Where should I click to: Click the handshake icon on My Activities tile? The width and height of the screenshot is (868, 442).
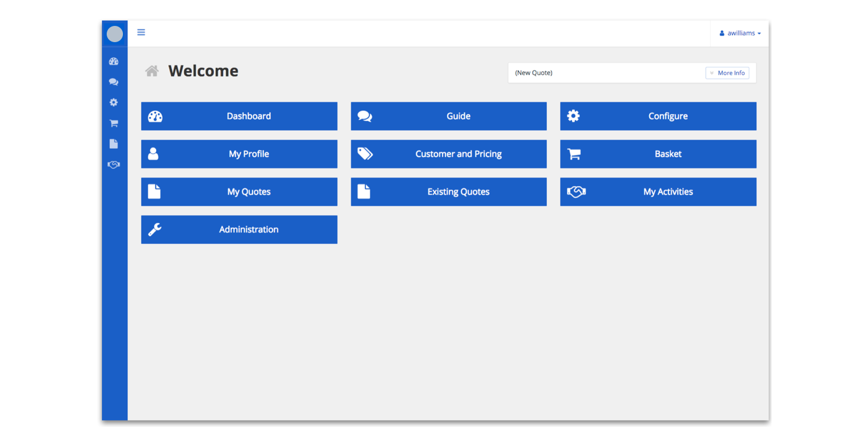[576, 191]
